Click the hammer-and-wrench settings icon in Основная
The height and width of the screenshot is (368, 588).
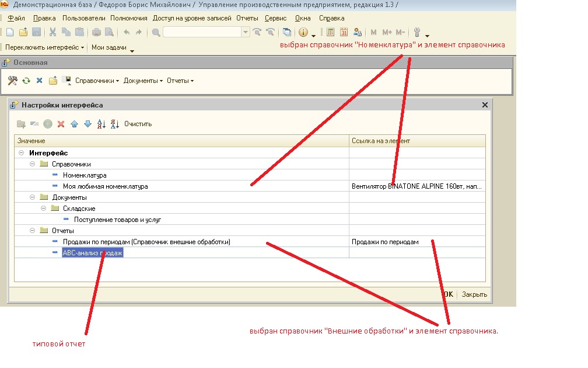click(x=13, y=81)
